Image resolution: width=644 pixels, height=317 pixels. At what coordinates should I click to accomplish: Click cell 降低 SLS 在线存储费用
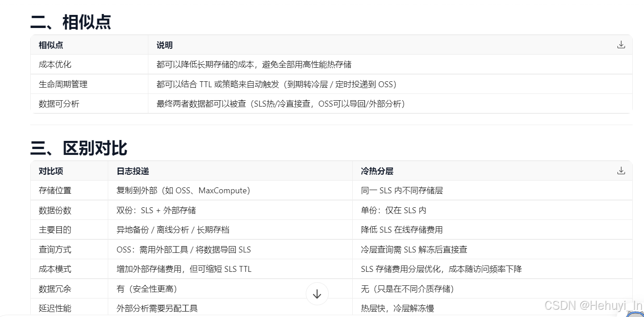tap(402, 230)
